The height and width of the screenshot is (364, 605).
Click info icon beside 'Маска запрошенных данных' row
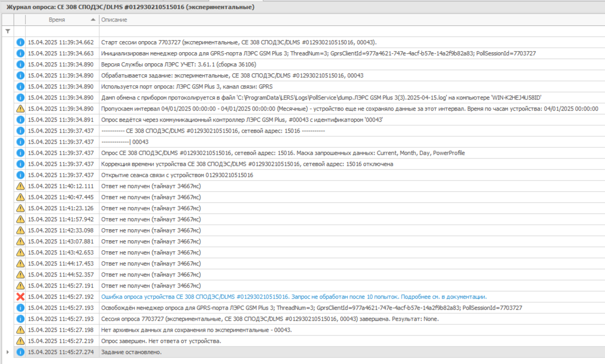(20, 153)
